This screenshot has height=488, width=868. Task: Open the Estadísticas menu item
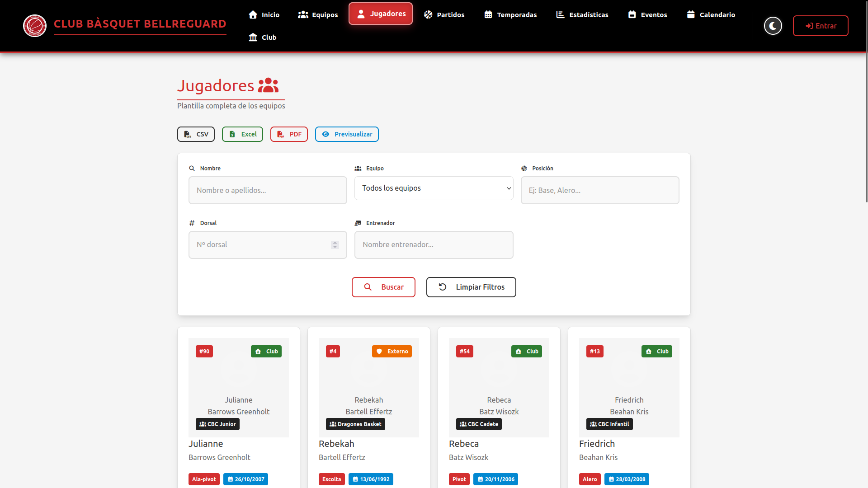pyautogui.click(x=582, y=14)
